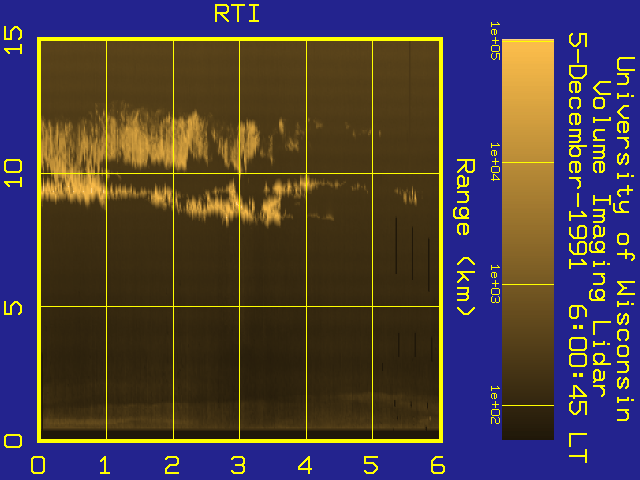Click the 15 range axis tick label
640x480 pixels.
(x=13, y=40)
